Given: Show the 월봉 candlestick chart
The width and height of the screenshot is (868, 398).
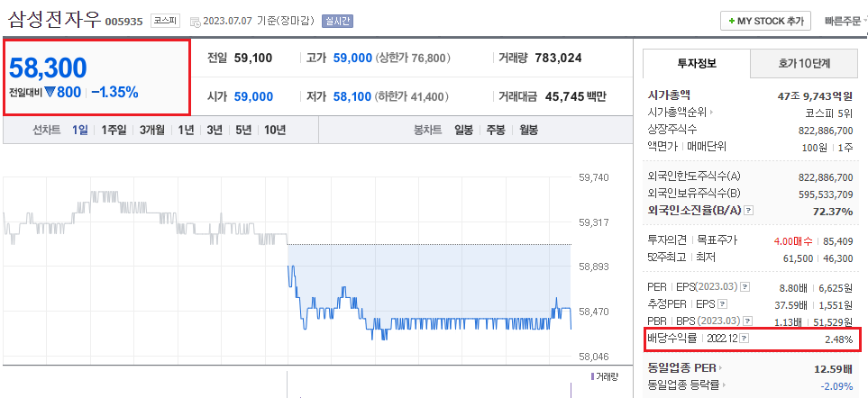Looking at the screenshot, I should click(x=529, y=131).
